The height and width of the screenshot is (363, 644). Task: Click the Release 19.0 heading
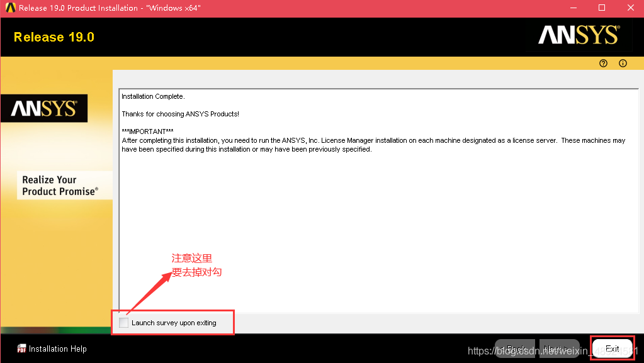54,37
